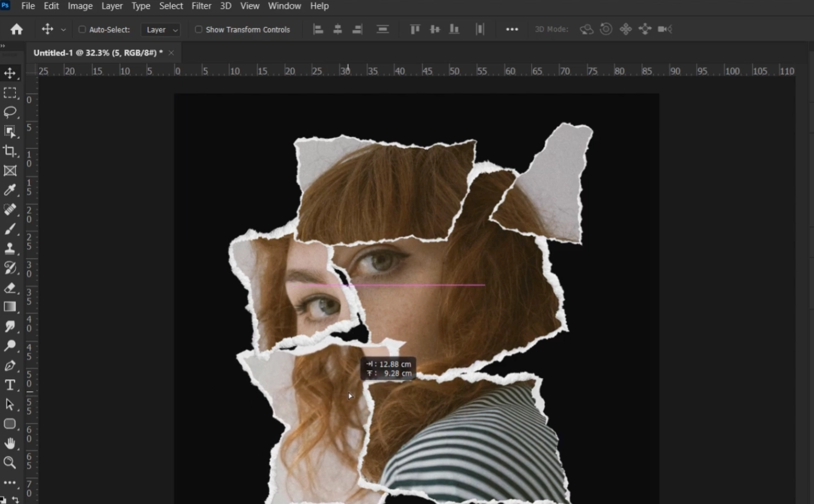Select the Zoom tool
This screenshot has height=504, width=814.
click(x=10, y=463)
